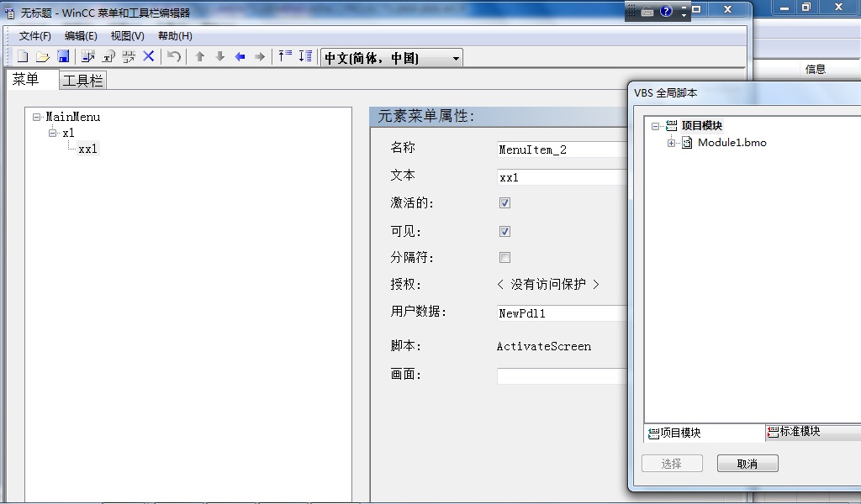The width and height of the screenshot is (861, 504).
Task: Select Module1.bmo in the VBS dialog
Action: tap(732, 143)
